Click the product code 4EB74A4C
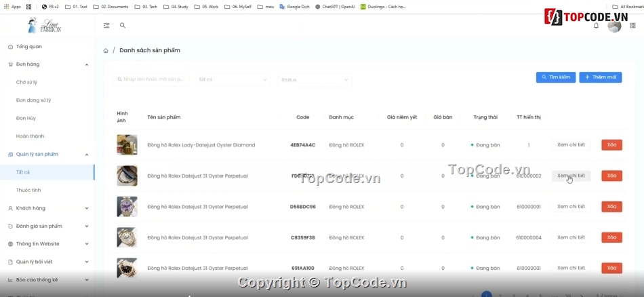 click(303, 145)
